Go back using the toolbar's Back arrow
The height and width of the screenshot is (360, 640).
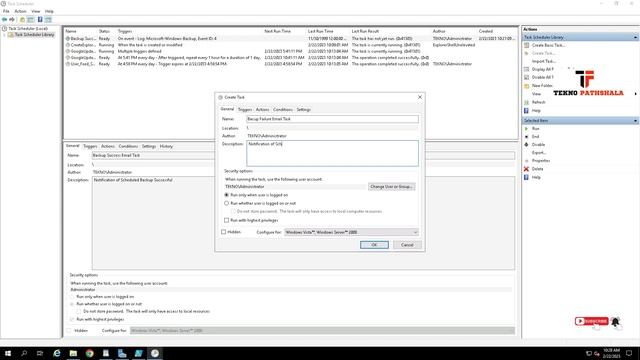(4, 20)
